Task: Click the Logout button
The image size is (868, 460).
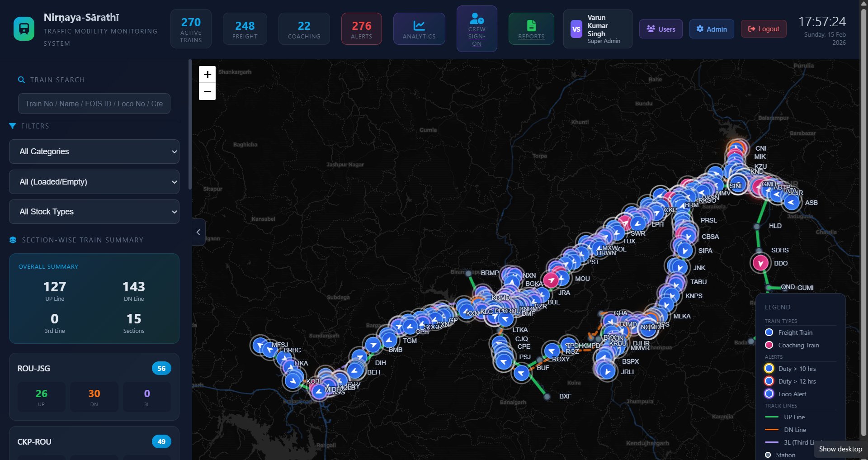Action: (763, 28)
